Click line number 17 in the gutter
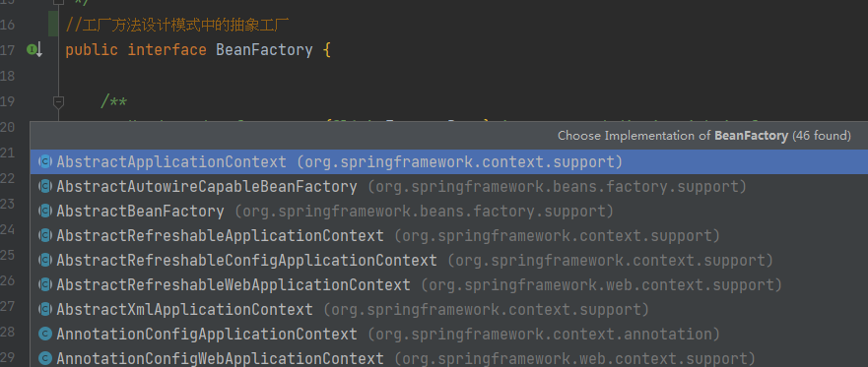This screenshot has width=868, height=367. (7, 50)
